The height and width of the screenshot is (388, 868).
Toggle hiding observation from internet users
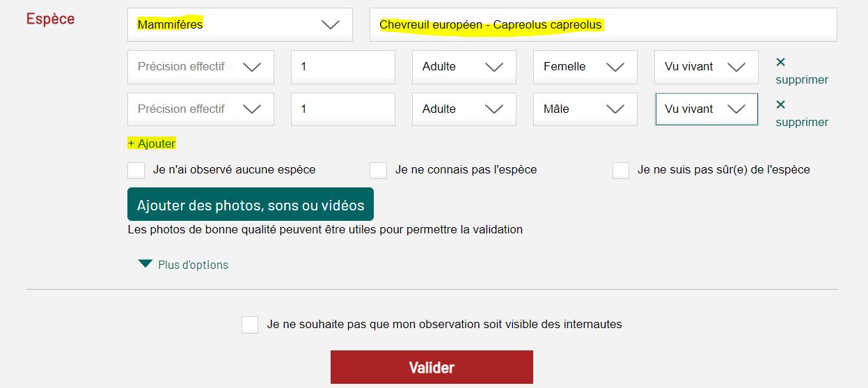[250, 325]
